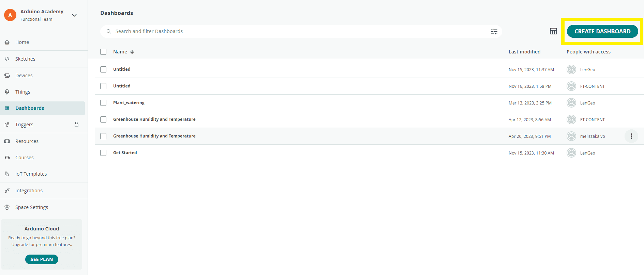Click the Triggers lock icon
The image size is (644, 275).
pos(76,125)
